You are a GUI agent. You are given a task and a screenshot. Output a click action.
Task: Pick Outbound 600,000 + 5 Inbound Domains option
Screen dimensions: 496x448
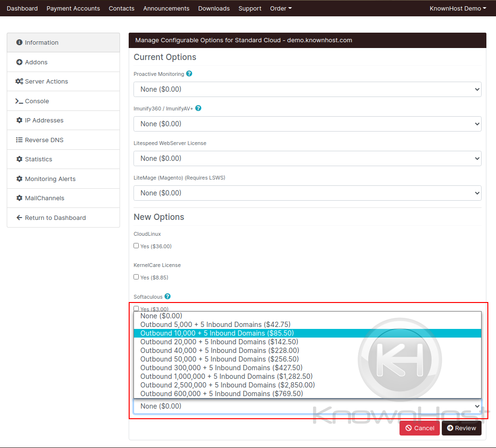click(307, 394)
